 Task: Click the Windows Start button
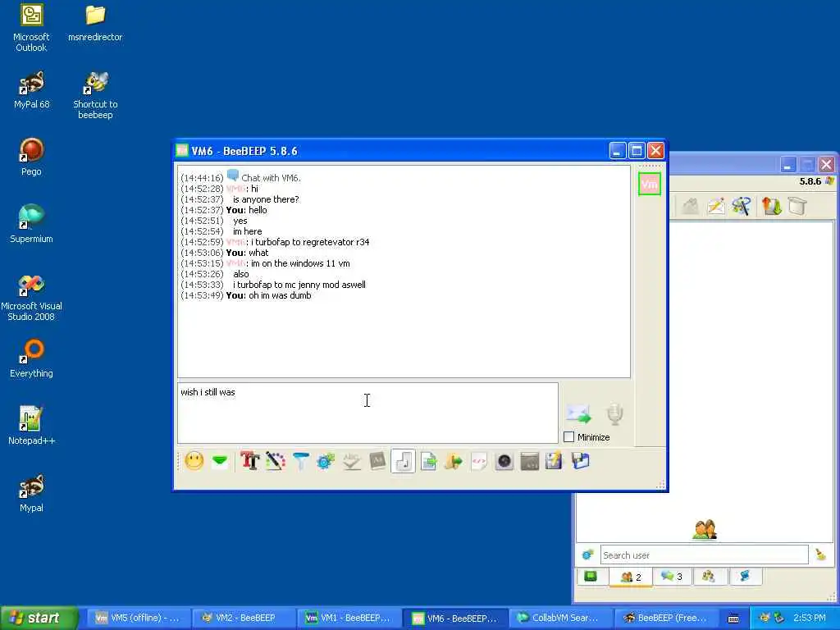(39, 618)
